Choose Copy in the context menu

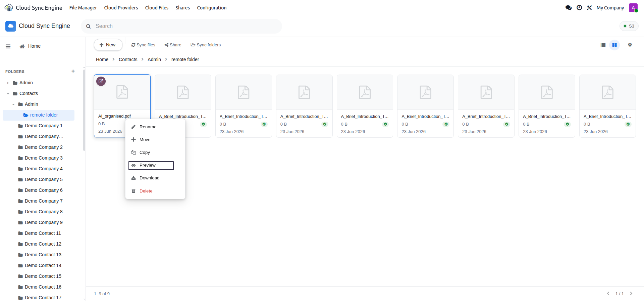[x=155, y=153]
